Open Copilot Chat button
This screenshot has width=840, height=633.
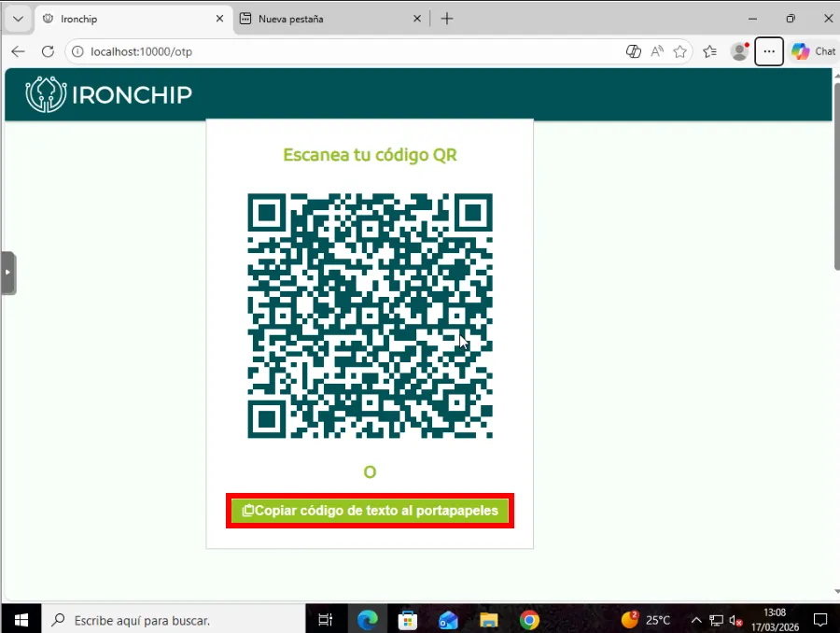tap(814, 51)
